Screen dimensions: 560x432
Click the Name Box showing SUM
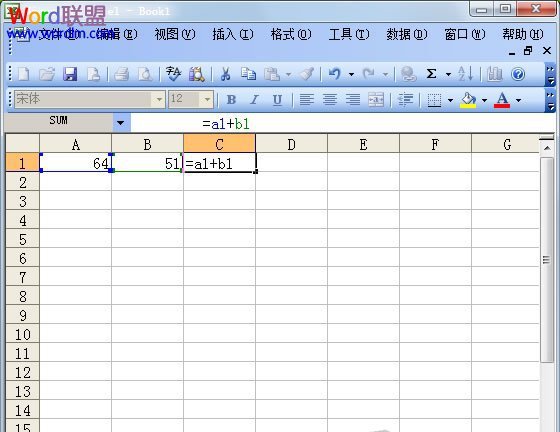coord(59,121)
